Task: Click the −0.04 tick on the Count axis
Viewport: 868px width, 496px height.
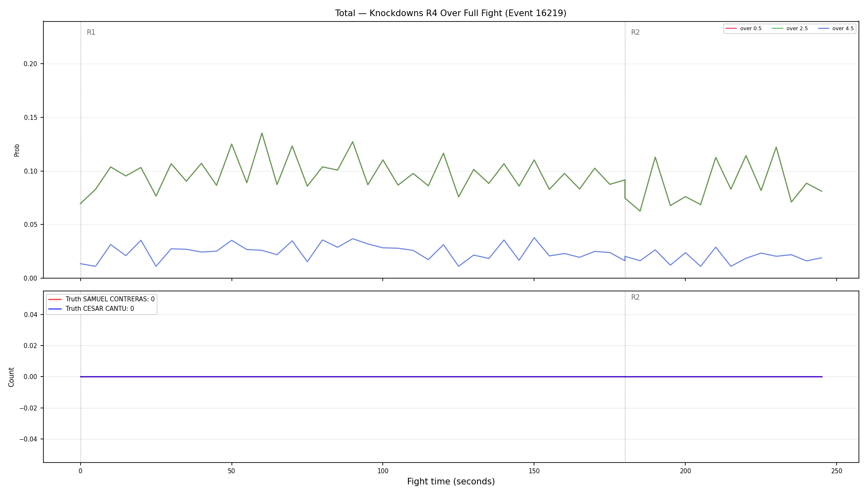Action: [28, 439]
